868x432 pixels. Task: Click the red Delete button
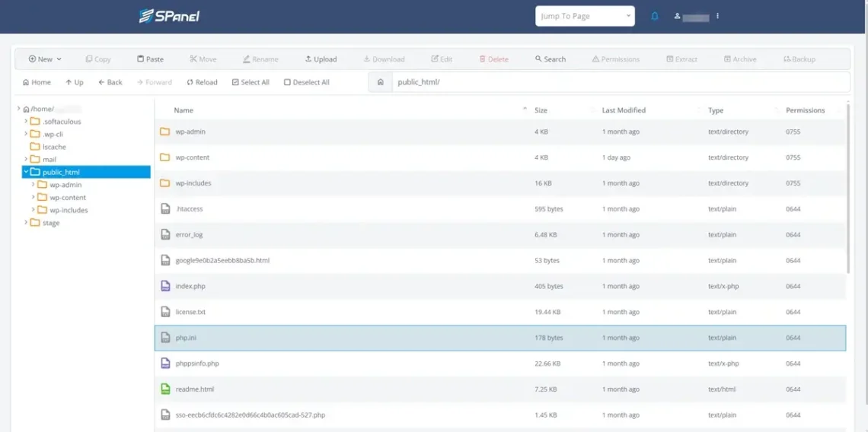pyautogui.click(x=494, y=59)
